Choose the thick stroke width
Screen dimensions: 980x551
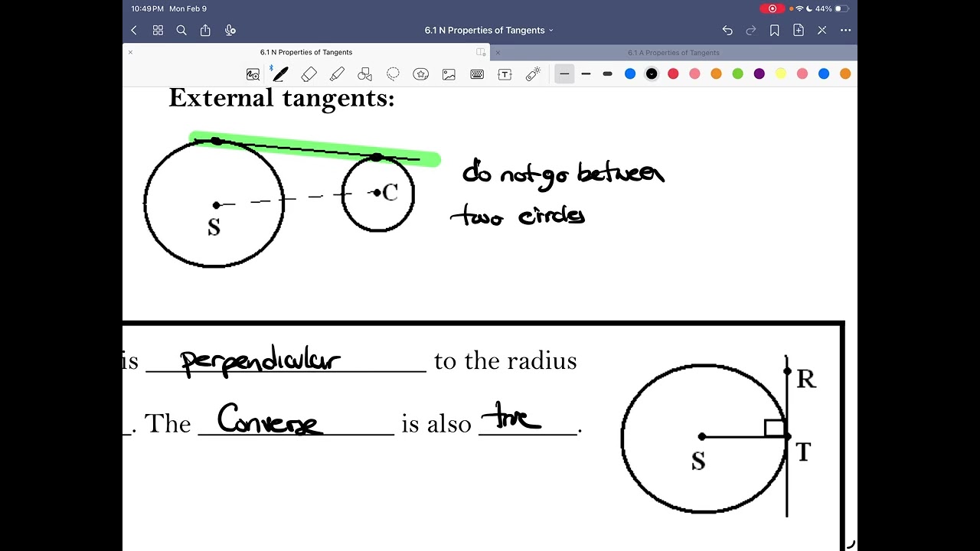(x=607, y=74)
